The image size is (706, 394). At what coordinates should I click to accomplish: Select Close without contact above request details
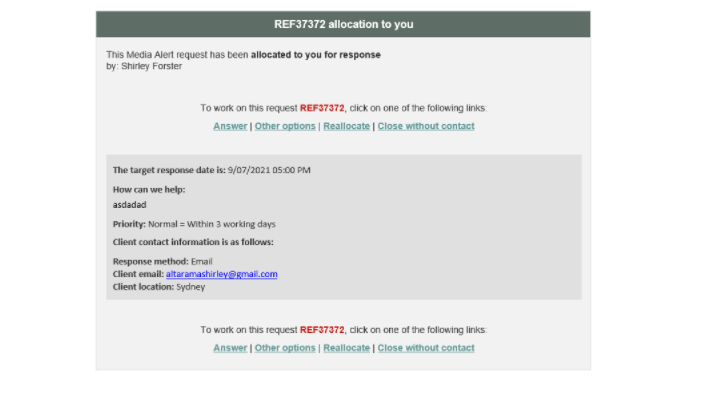click(x=426, y=126)
